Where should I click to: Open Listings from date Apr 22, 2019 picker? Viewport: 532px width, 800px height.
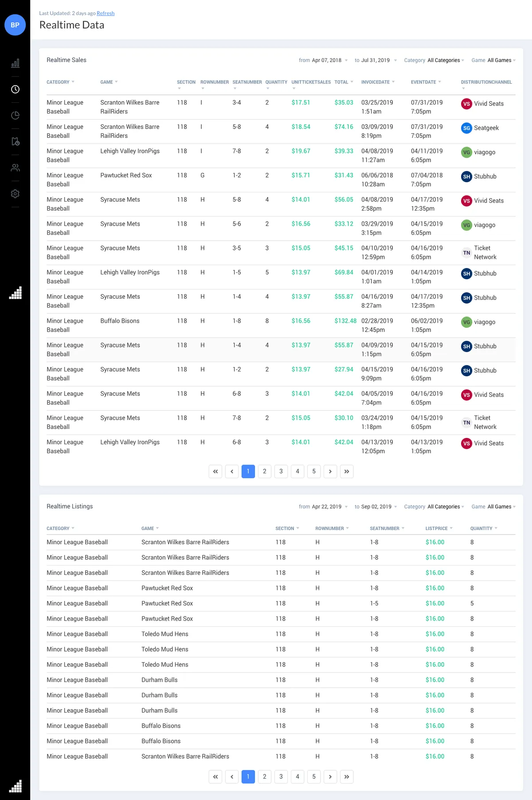coord(330,507)
